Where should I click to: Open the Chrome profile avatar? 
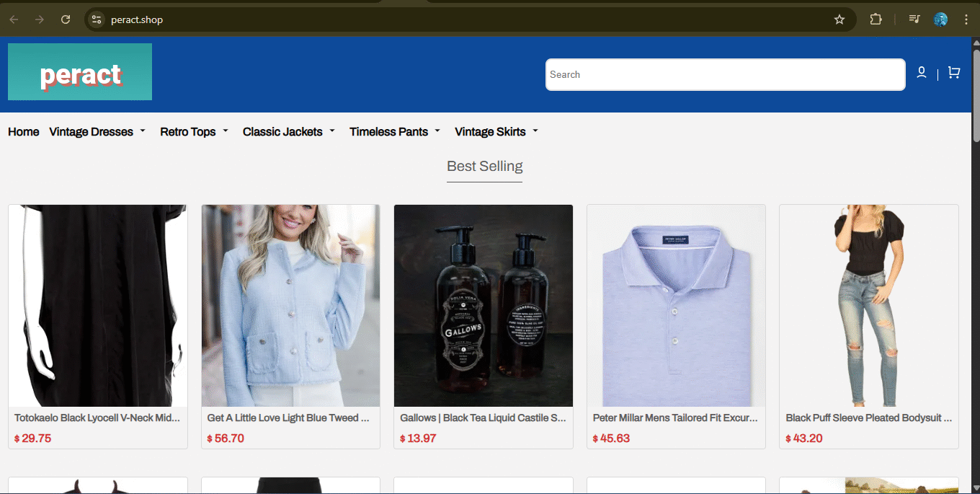941,19
